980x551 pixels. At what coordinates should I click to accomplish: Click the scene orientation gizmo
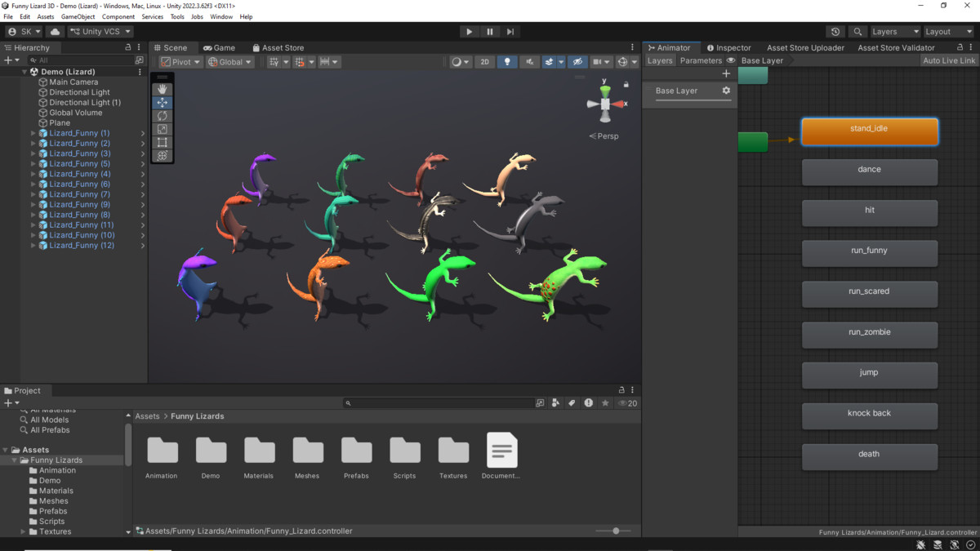click(x=605, y=104)
